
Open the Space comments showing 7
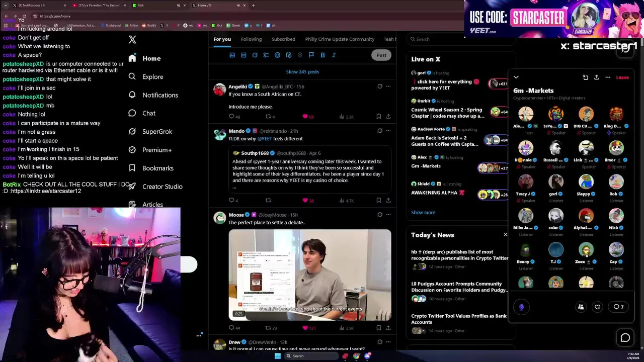click(x=618, y=307)
